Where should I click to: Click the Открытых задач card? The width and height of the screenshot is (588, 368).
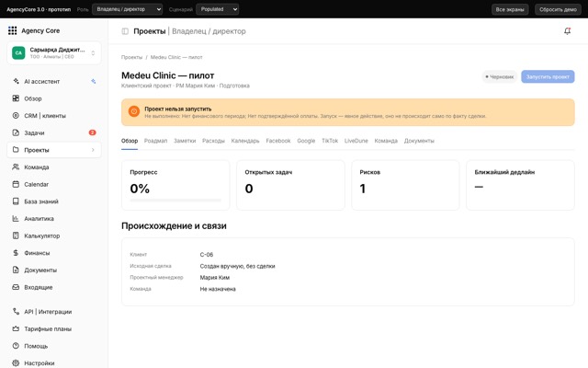[x=290, y=185]
